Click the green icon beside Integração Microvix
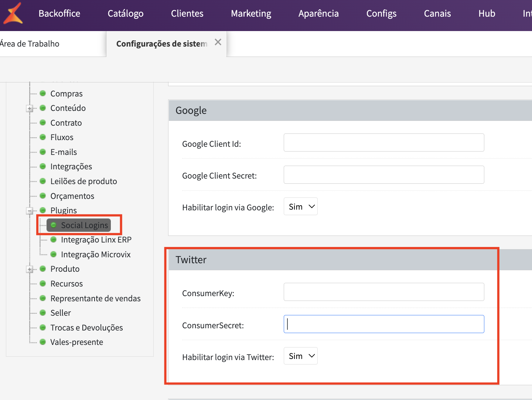 [x=54, y=254]
